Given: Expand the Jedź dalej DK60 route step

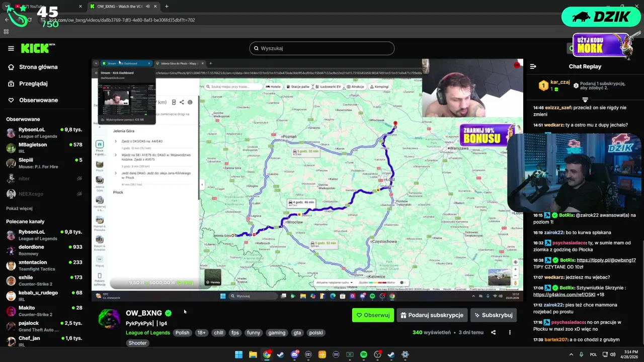Looking at the screenshot, I should 115,173.
